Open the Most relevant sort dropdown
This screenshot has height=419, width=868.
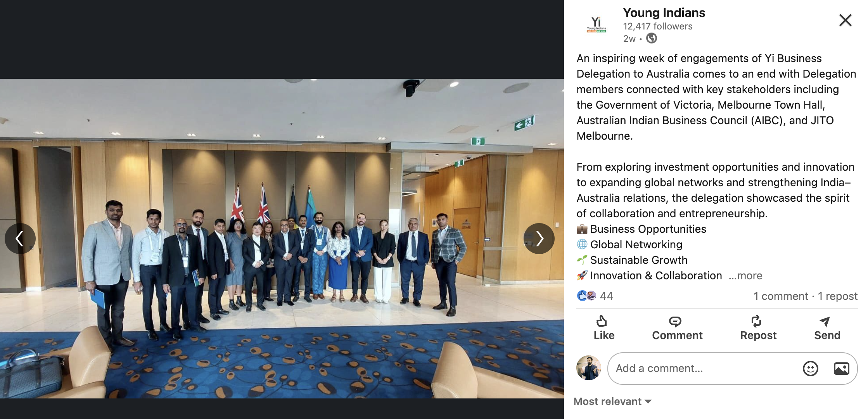(612, 402)
